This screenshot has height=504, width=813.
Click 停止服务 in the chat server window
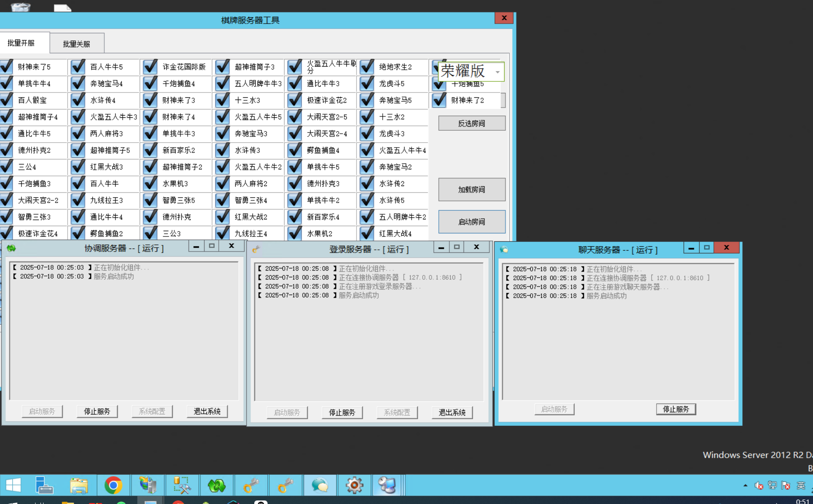[676, 409]
